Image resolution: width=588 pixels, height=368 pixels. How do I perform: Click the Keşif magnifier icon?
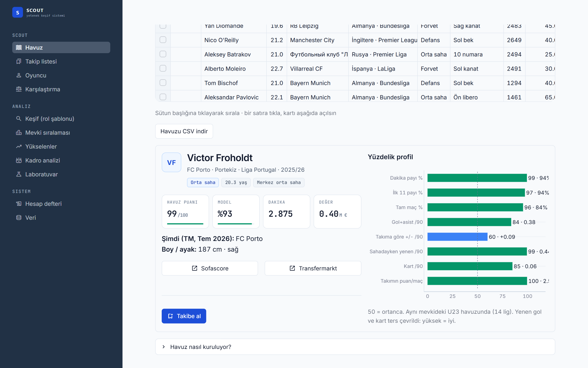[x=19, y=119]
